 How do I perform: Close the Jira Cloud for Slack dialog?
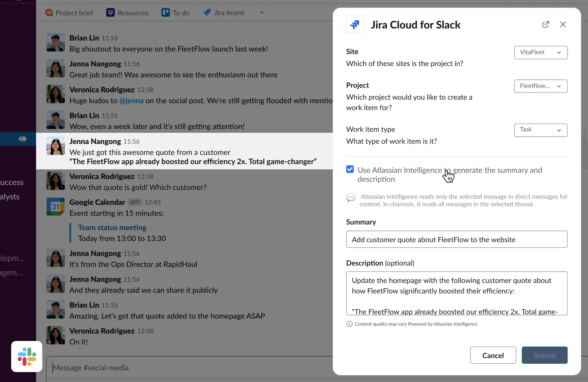(x=563, y=25)
